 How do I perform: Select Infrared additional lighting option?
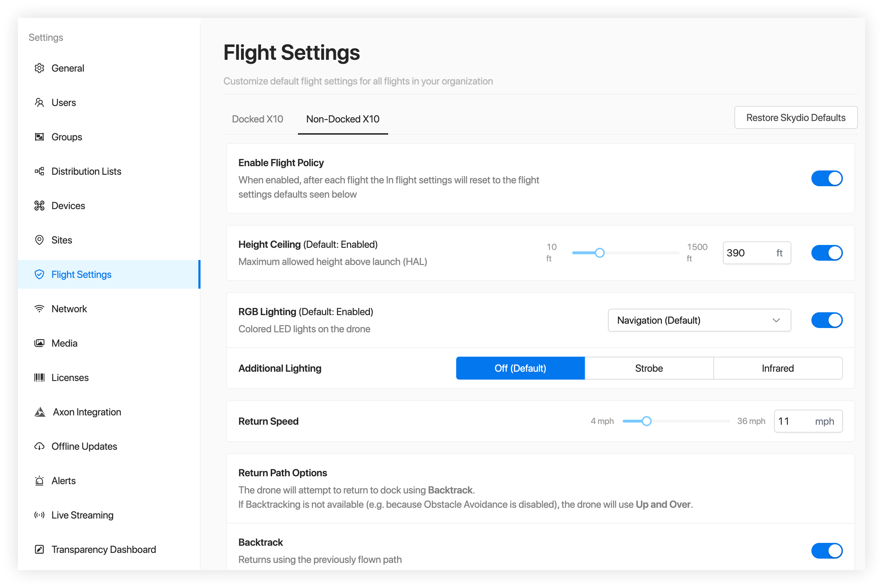point(777,368)
